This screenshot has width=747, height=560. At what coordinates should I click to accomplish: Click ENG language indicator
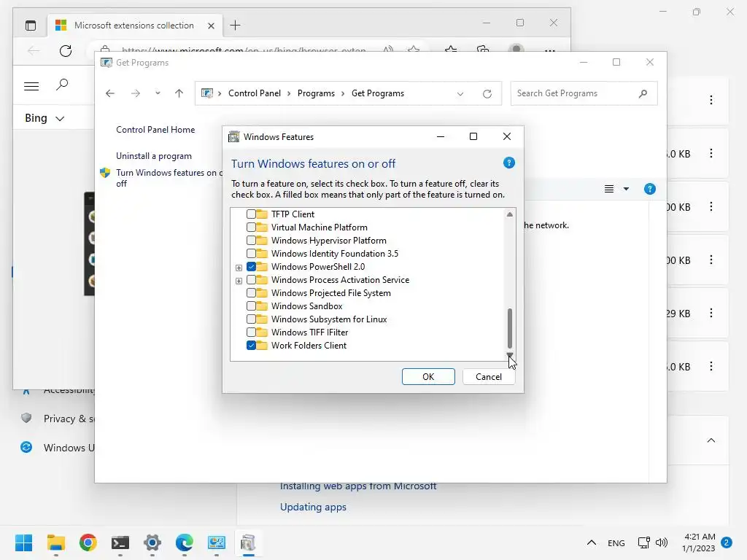pos(616,542)
